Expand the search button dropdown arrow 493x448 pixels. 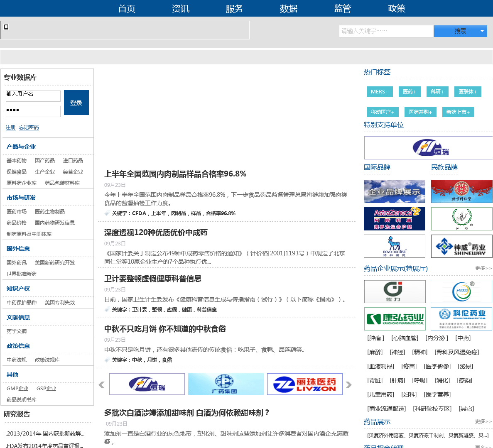(482, 31)
